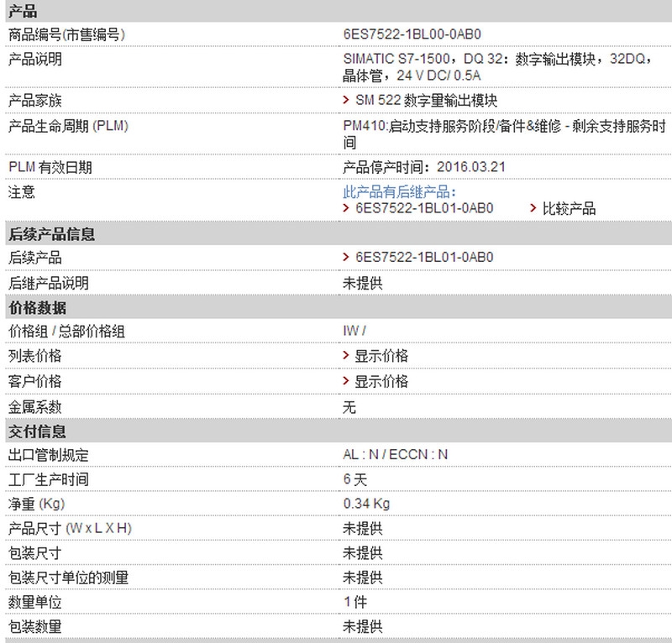Click the red arrow before SM 522
Viewport: 672px width, 643px height.
pos(346,100)
